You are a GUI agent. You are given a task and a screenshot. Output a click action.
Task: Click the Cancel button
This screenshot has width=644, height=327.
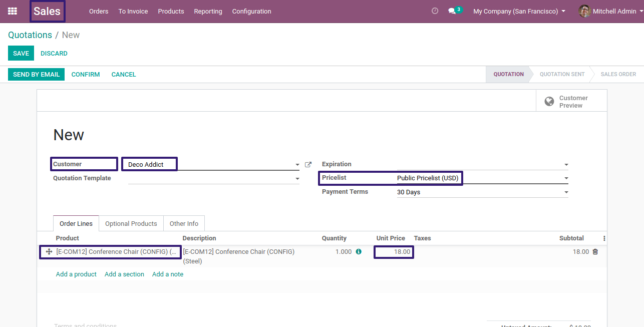point(124,74)
